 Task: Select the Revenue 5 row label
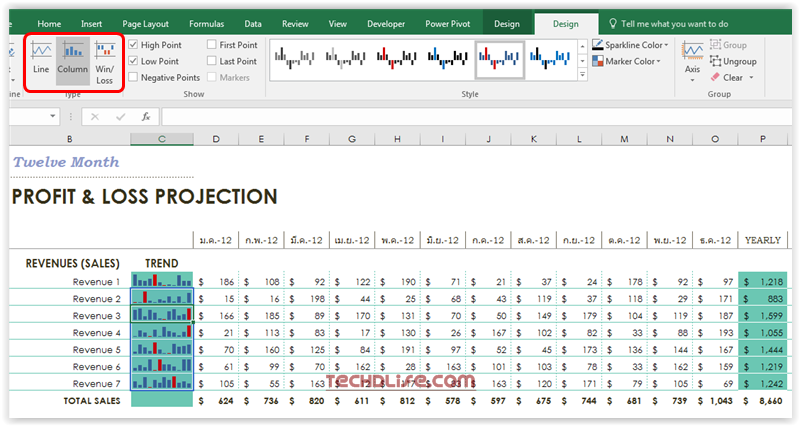coord(96,350)
